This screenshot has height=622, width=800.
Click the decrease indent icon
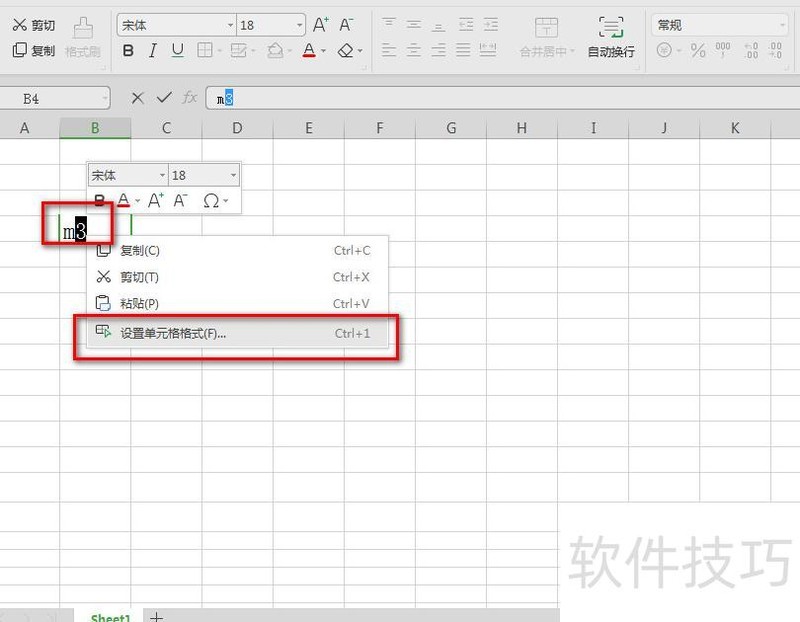coord(466,24)
